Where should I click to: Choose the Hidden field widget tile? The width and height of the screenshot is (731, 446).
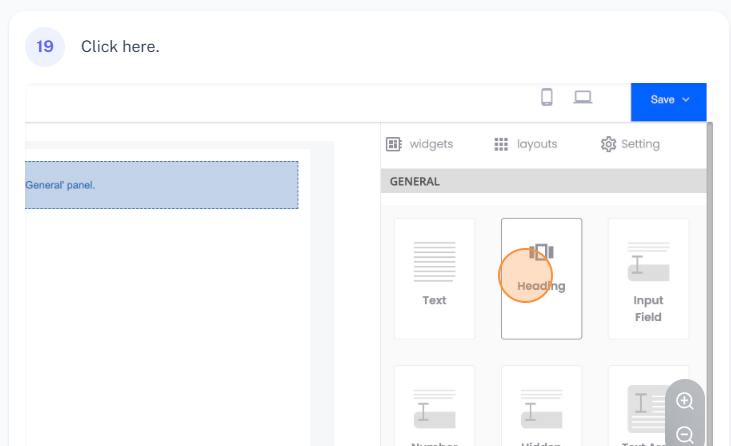pos(541,410)
